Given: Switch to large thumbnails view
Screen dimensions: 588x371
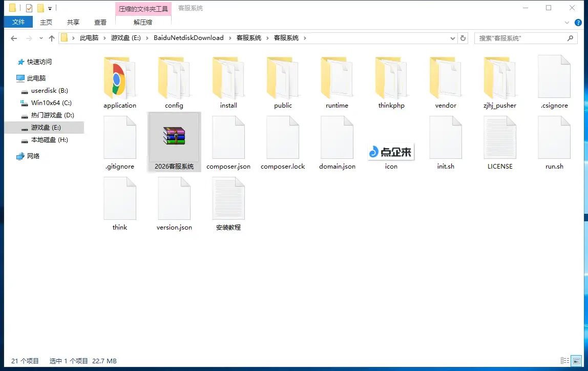Looking at the screenshot, I should click(578, 361).
